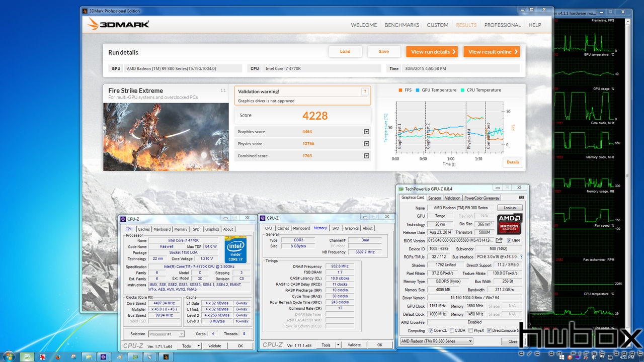
Task: Expand the Combined score details
Action: pyautogui.click(x=367, y=156)
